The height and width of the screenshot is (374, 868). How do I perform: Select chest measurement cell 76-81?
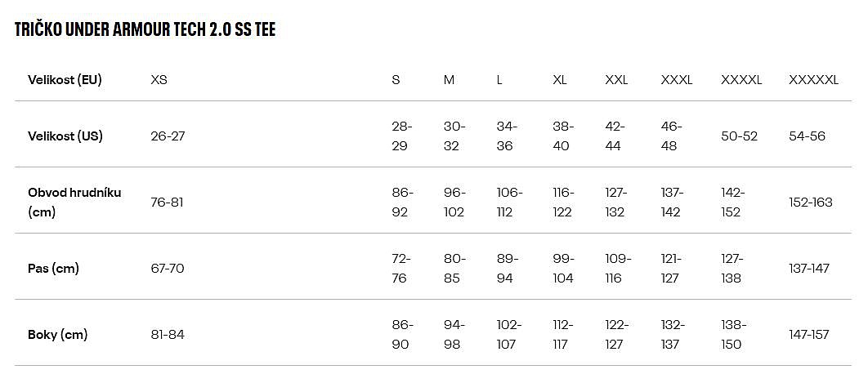tap(167, 202)
